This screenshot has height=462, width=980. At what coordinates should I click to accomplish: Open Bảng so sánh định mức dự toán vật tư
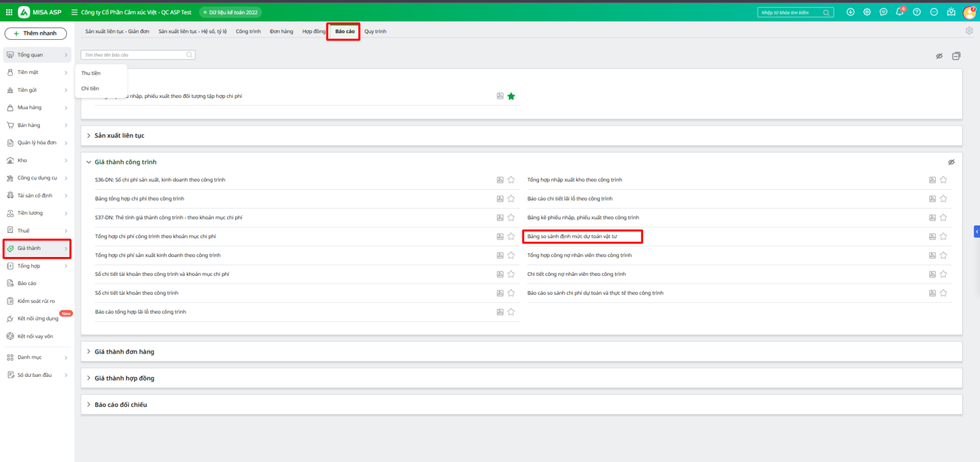click(x=572, y=237)
